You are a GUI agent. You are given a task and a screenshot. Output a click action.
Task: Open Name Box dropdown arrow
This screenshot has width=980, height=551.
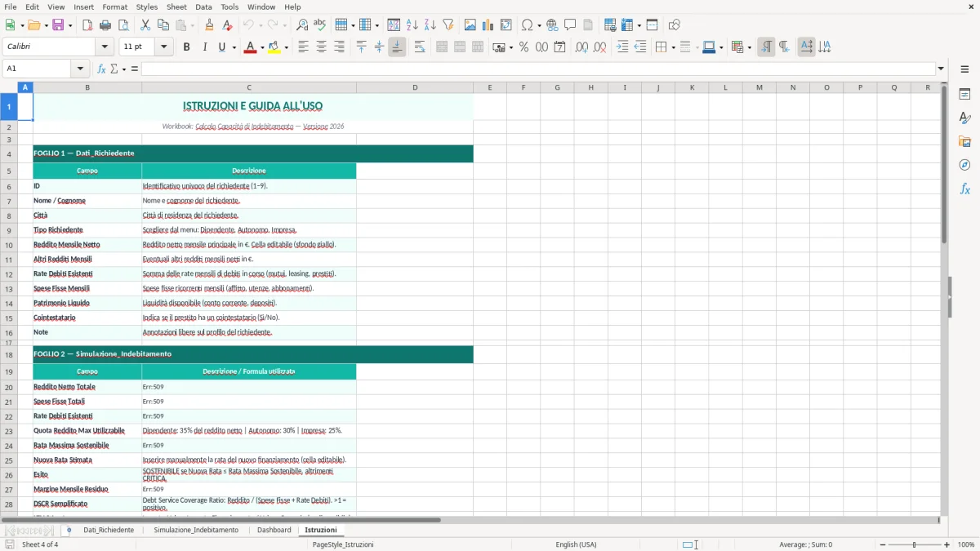pyautogui.click(x=80, y=69)
